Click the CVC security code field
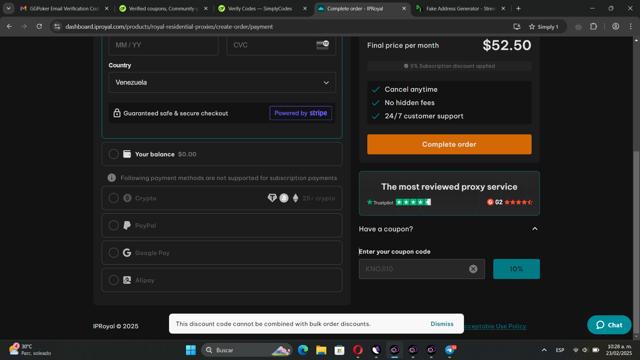 click(281, 45)
